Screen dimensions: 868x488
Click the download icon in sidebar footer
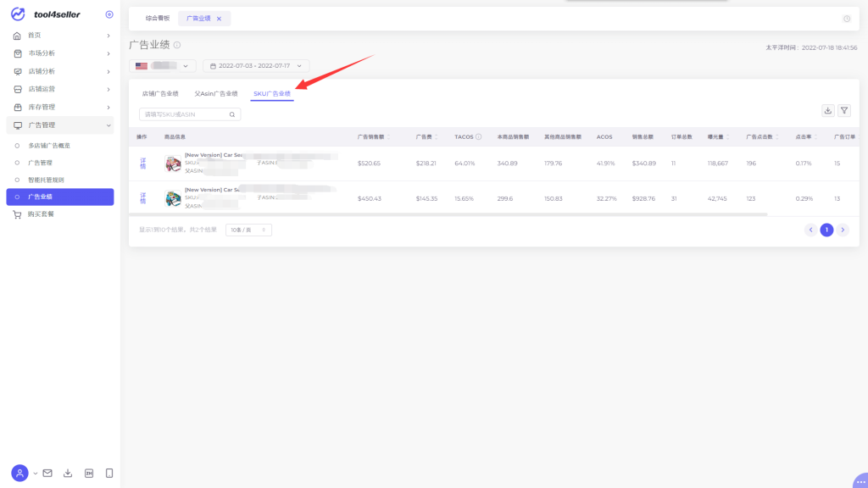(x=68, y=473)
